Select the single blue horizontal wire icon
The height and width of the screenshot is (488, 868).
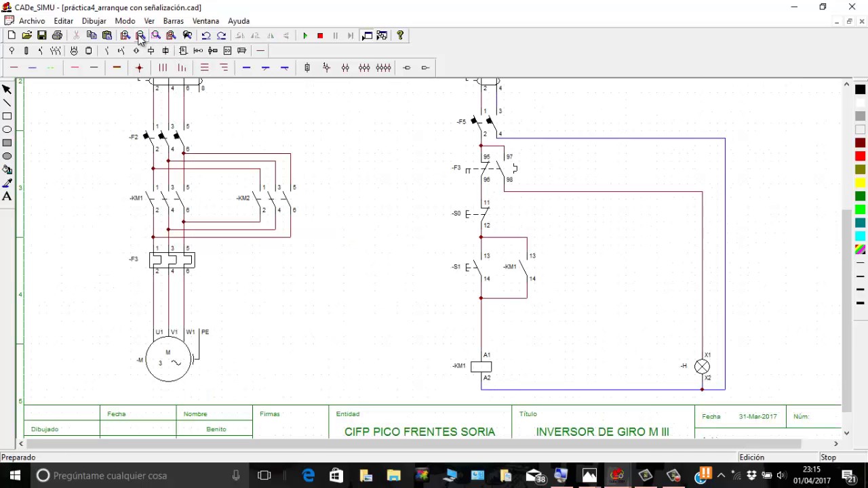tap(246, 67)
